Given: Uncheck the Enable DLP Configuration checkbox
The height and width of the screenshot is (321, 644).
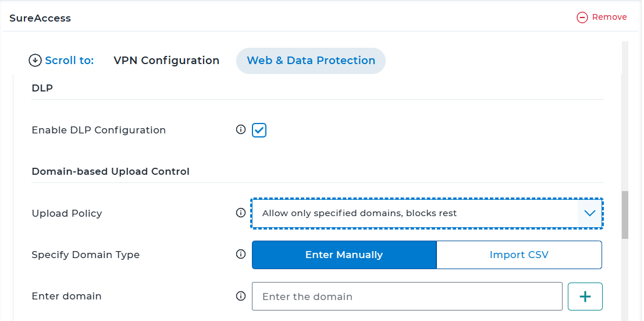Looking at the screenshot, I should click(259, 130).
